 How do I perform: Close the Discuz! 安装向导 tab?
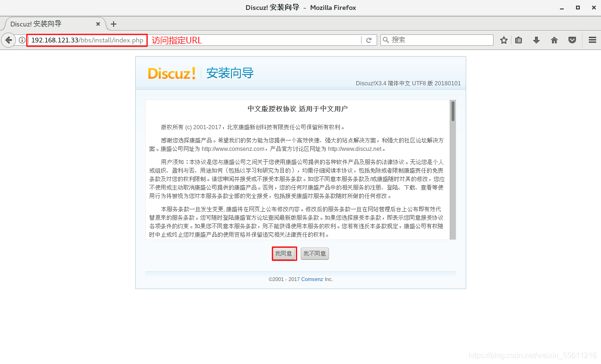[98, 24]
